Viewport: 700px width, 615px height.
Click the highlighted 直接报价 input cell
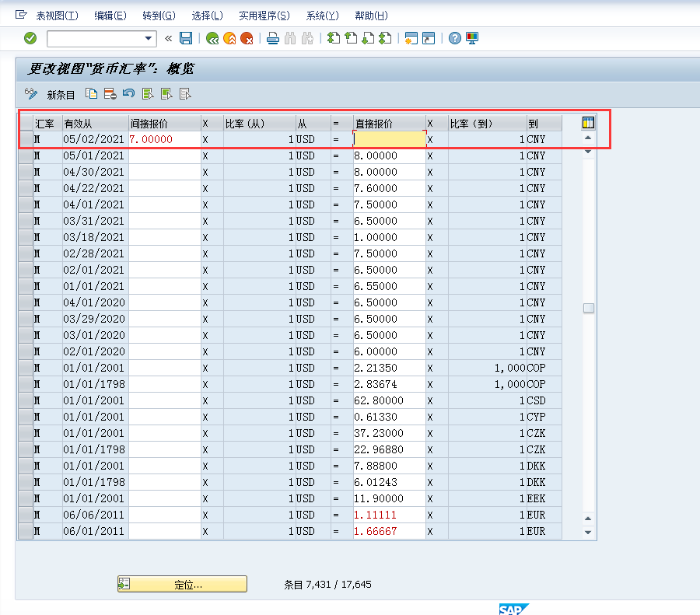click(390, 138)
